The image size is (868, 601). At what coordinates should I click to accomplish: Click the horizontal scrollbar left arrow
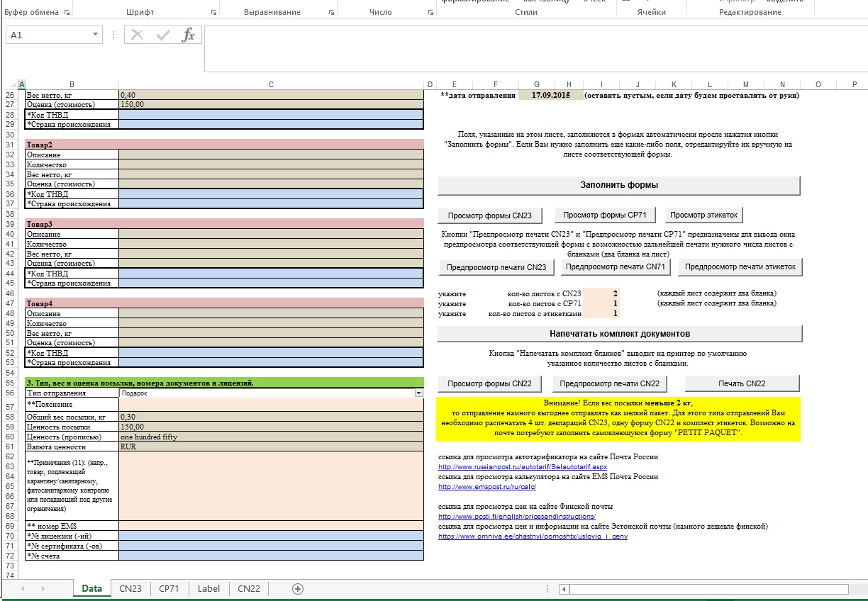(x=564, y=589)
